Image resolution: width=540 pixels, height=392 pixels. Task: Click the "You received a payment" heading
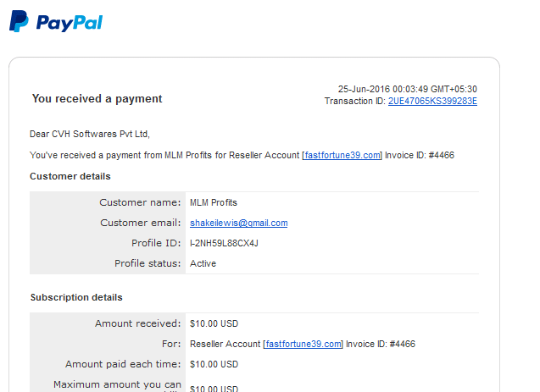point(97,99)
